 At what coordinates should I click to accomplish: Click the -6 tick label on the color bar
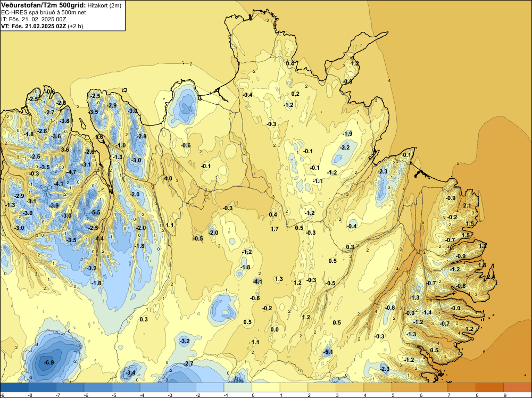click(86, 395)
